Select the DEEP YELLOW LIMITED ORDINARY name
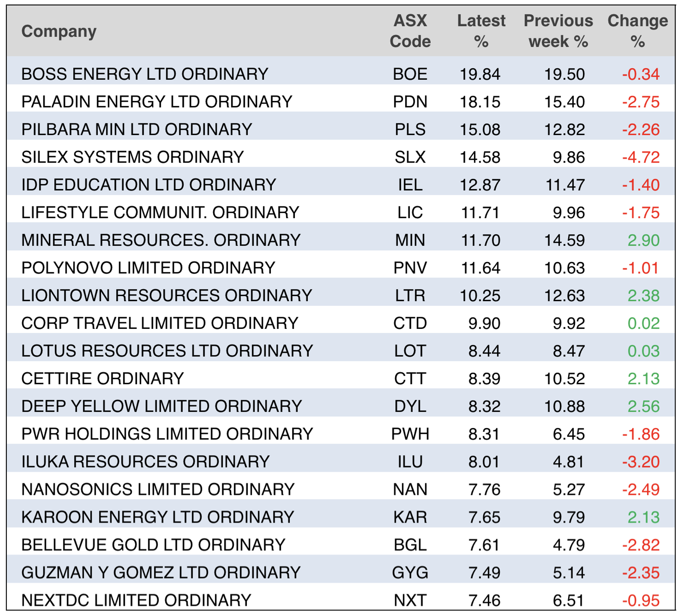678x616 pixels. click(161, 406)
